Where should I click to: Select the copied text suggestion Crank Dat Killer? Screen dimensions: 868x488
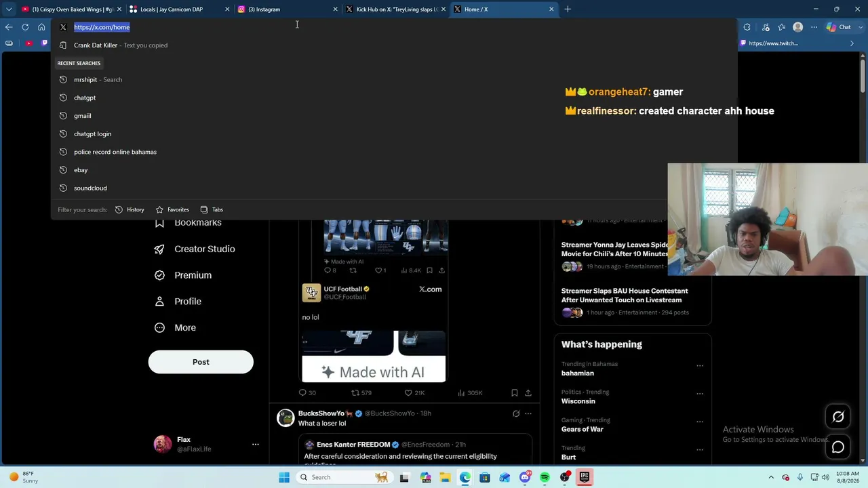tap(393, 45)
